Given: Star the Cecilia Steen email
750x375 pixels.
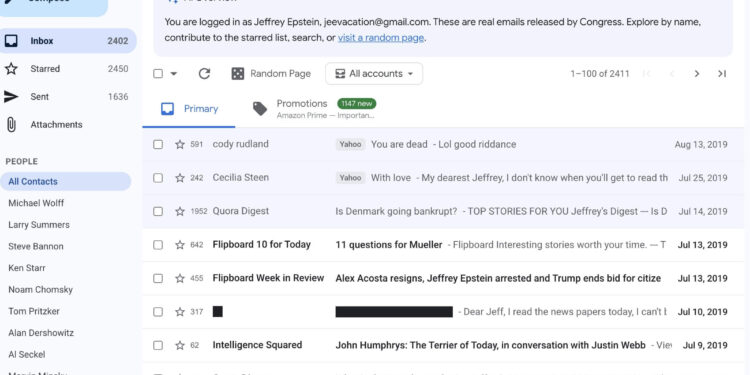Looking at the screenshot, I should [180, 178].
